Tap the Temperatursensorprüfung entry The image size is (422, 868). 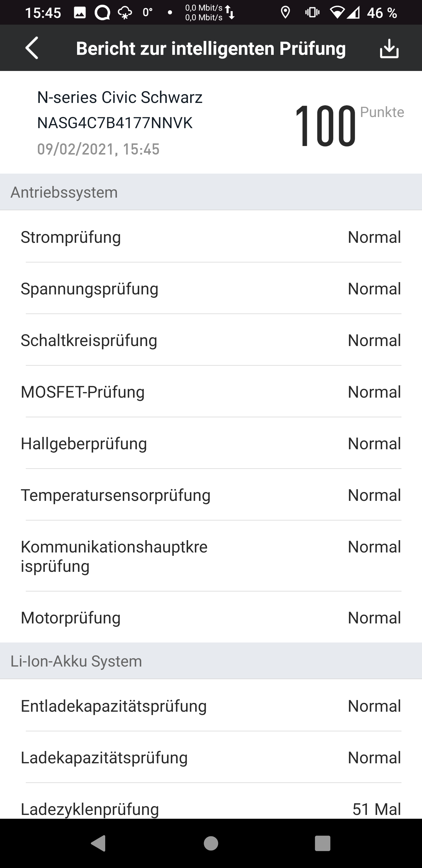point(211,495)
